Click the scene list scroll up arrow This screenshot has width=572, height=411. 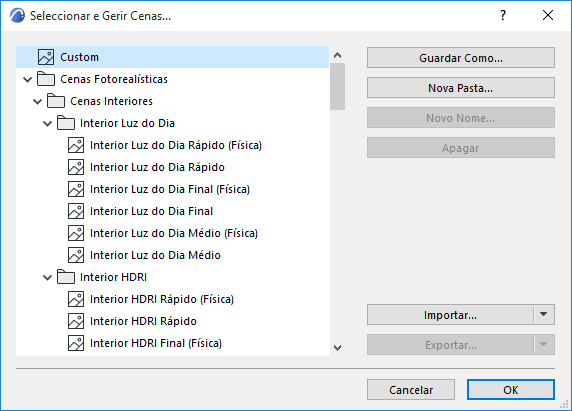click(x=337, y=55)
